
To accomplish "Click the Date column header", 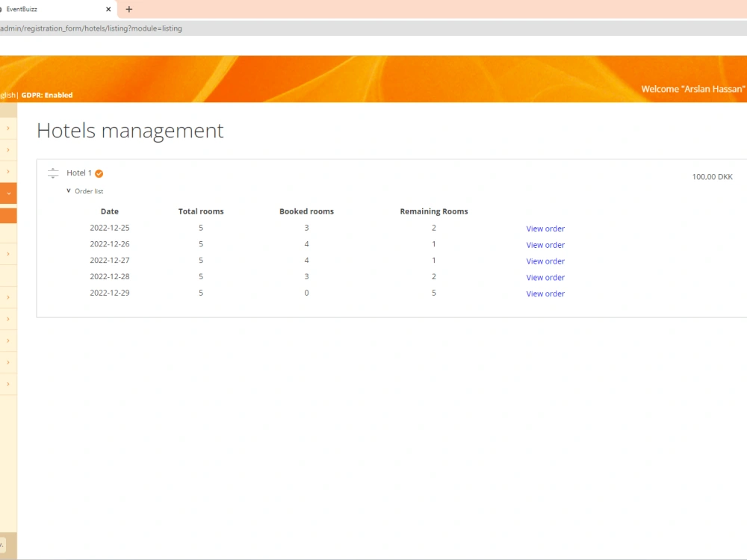I will [x=110, y=211].
